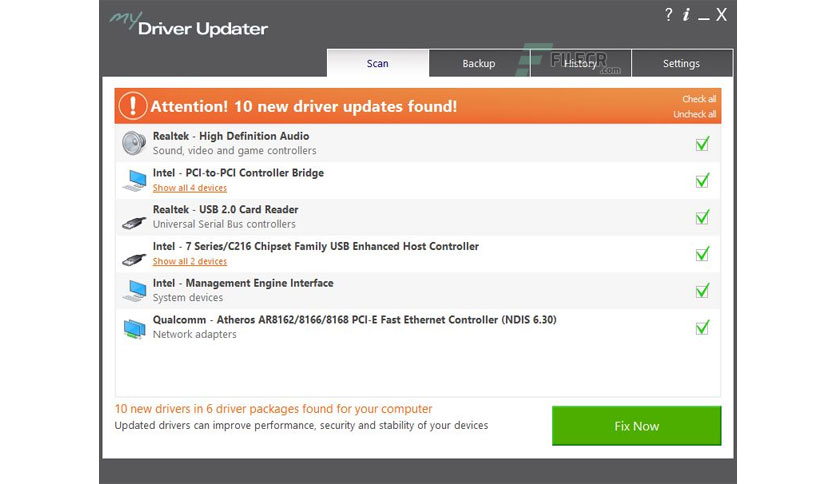This screenshot has width=836, height=484.
Task: Click Network adapters label
Action: click(x=195, y=334)
